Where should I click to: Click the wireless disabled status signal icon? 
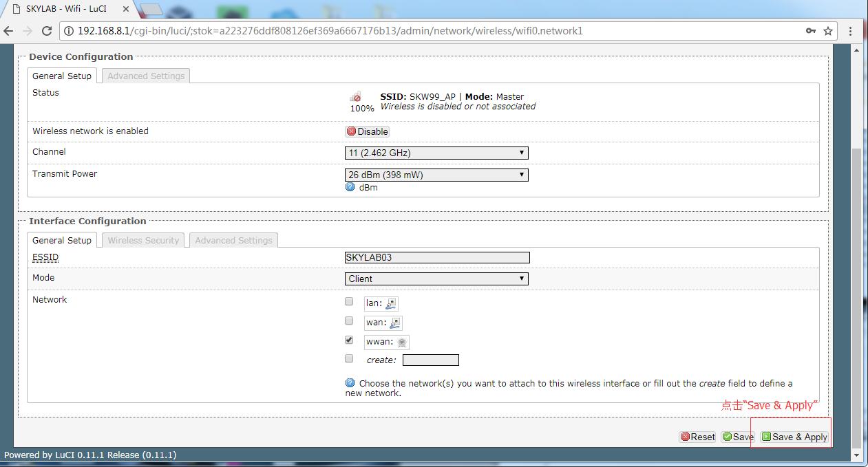(355, 97)
